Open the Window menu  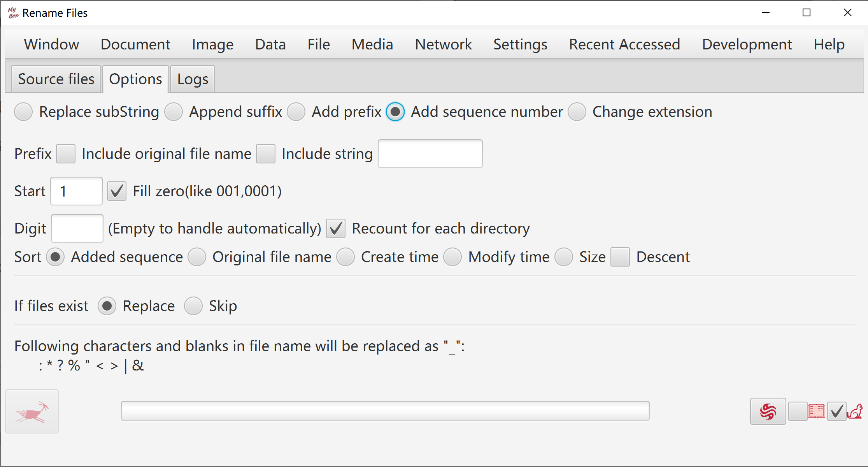click(51, 44)
